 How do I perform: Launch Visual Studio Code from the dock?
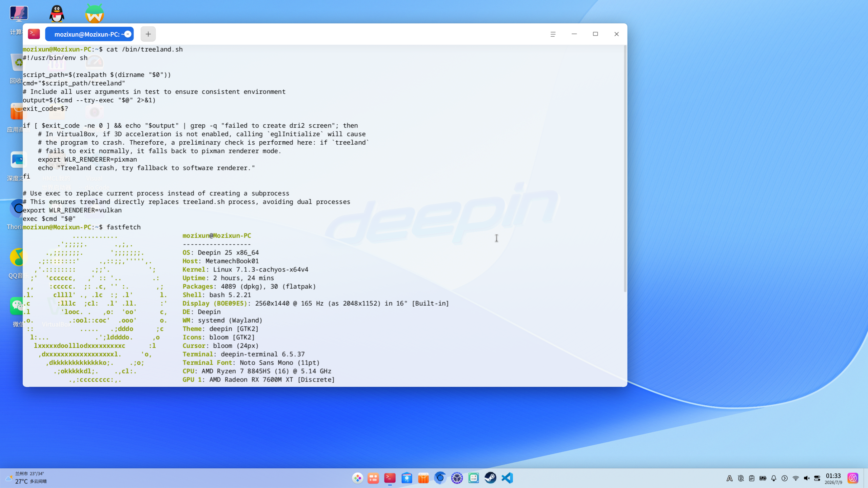507,478
